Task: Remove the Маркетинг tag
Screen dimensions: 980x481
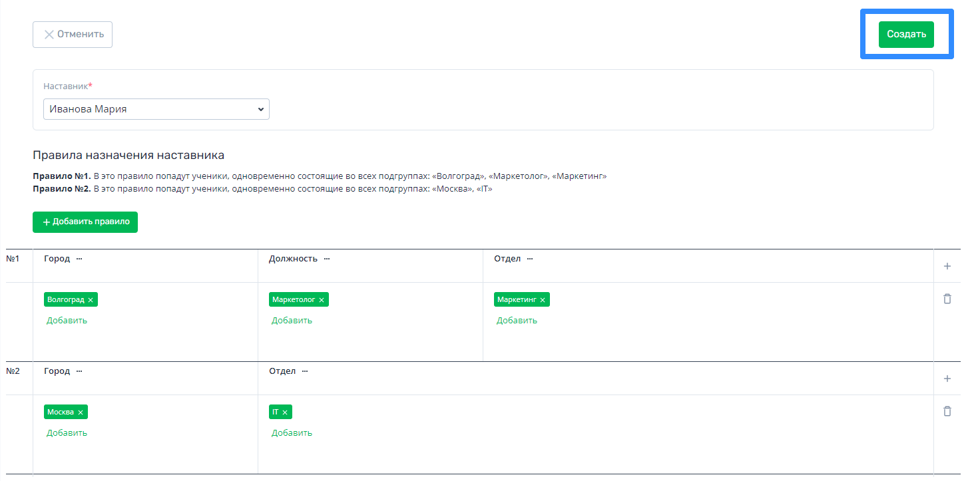Action: coord(543,300)
